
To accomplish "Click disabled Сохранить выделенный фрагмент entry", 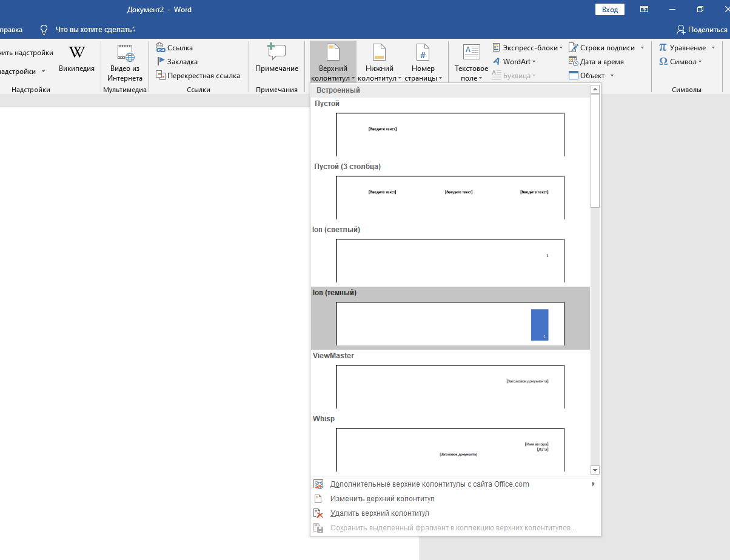I will pos(455,528).
